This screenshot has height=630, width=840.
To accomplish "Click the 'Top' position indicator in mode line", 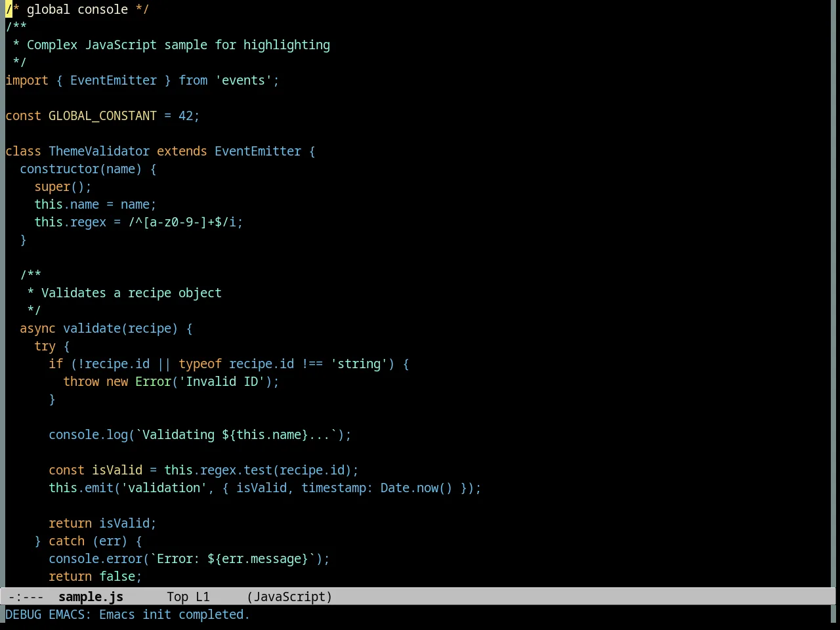I will [177, 597].
